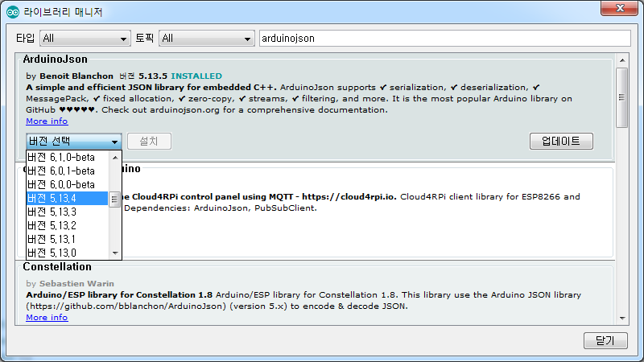This screenshot has width=644, height=362.
Task: Toggle the 버전 선택 version dropdown
Action: pos(74,142)
